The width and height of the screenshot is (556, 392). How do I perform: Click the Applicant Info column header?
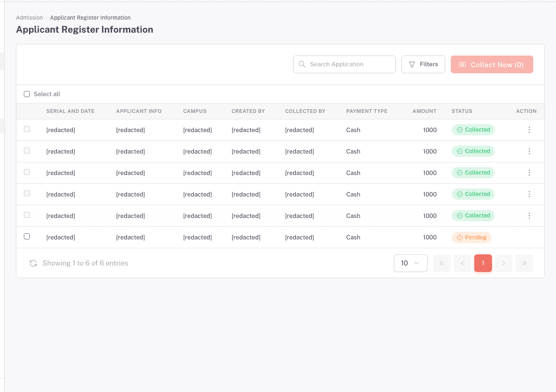(139, 111)
